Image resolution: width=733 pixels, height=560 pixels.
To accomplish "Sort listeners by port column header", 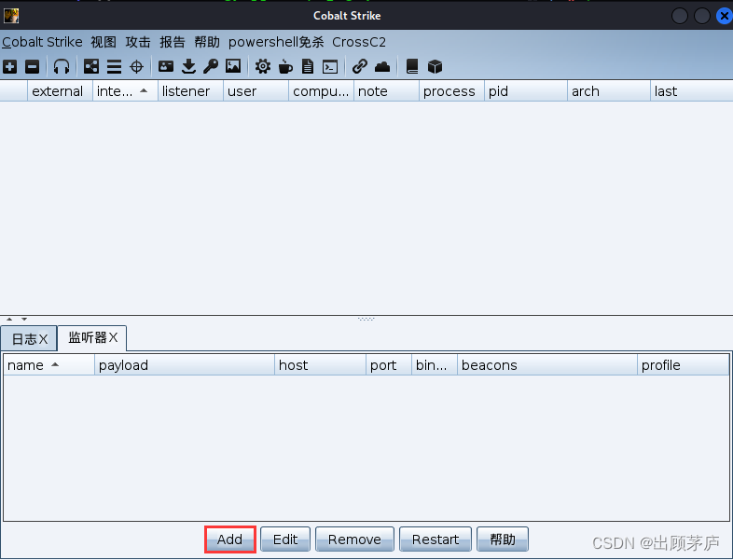I will tap(389, 364).
